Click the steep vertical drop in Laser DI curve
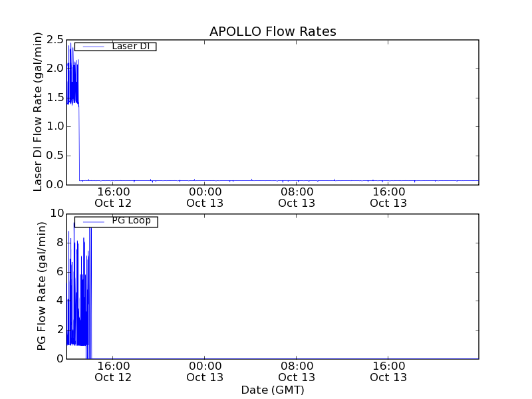Image resolution: width=532 pixels, height=399 pixels. 79,143
